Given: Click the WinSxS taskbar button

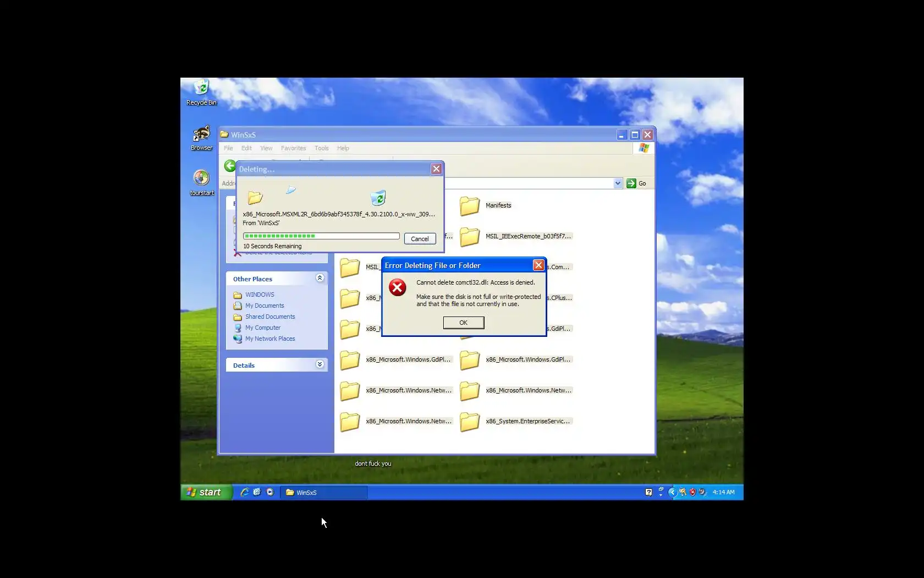Looking at the screenshot, I should click(x=323, y=493).
